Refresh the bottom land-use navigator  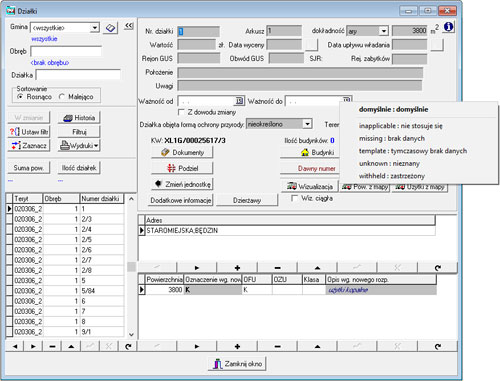click(x=438, y=346)
